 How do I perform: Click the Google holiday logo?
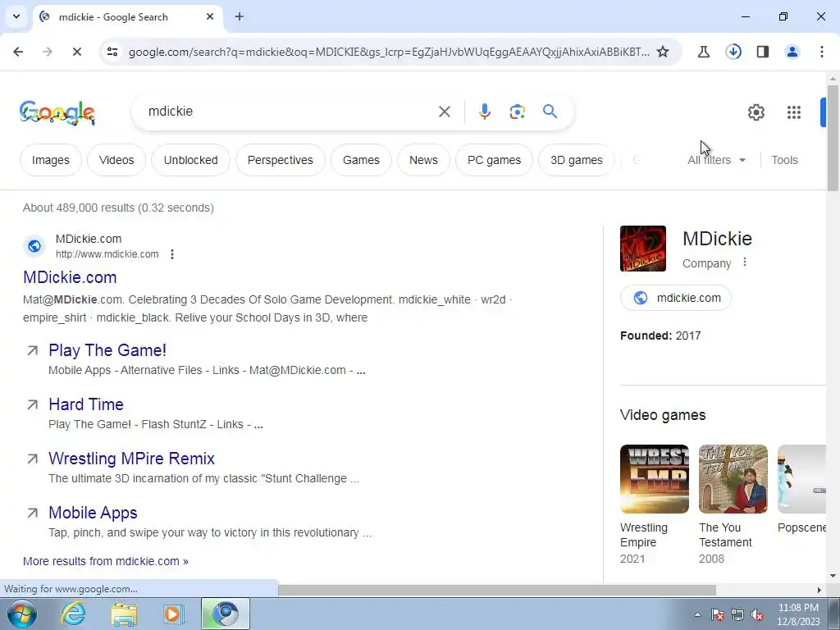(x=57, y=112)
